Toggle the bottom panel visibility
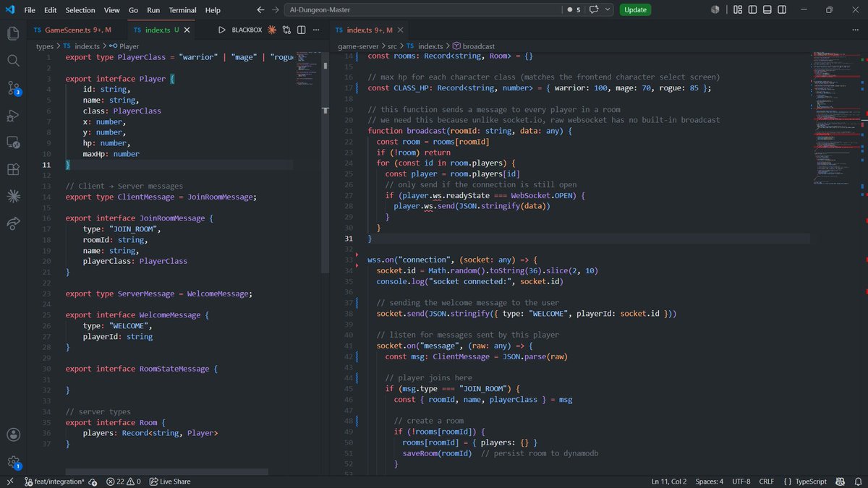 (x=767, y=10)
